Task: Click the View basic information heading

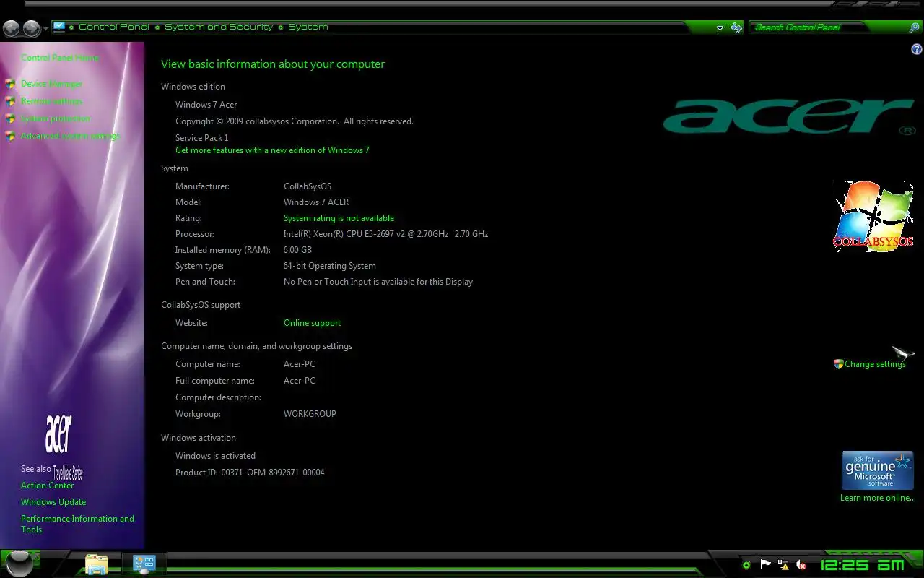Action: pyautogui.click(x=273, y=64)
